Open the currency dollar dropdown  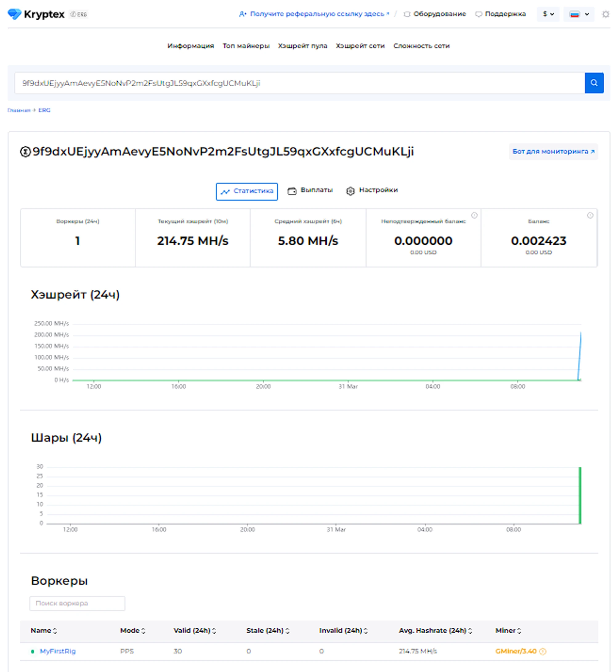(548, 14)
